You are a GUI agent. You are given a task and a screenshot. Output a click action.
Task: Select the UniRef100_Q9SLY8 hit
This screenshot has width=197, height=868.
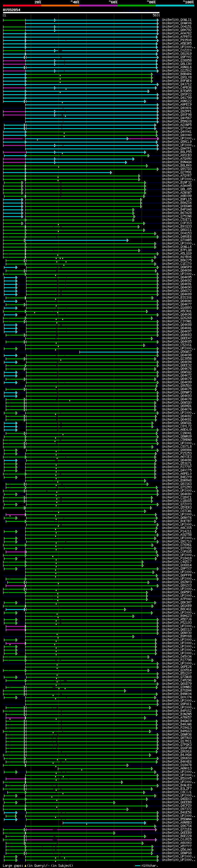click(x=176, y=77)
